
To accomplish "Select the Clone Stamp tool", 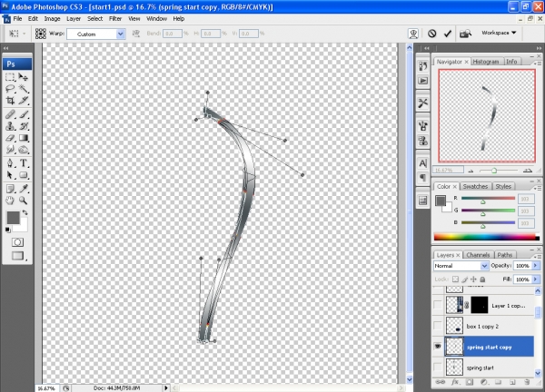I will pyautogui.click(x=10, y=126).
